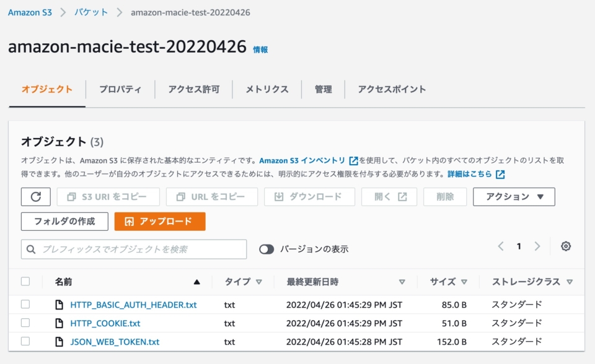Open Amazon S3 インベントリ external link icon
The image size is (595, 364).
pyautogui.click(x=353, y=158)
